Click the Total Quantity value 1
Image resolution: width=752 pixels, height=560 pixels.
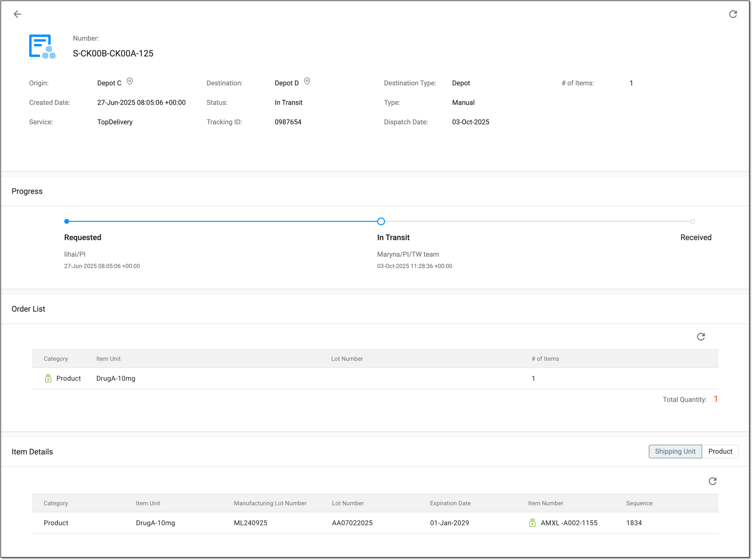[x=715, y=399]
